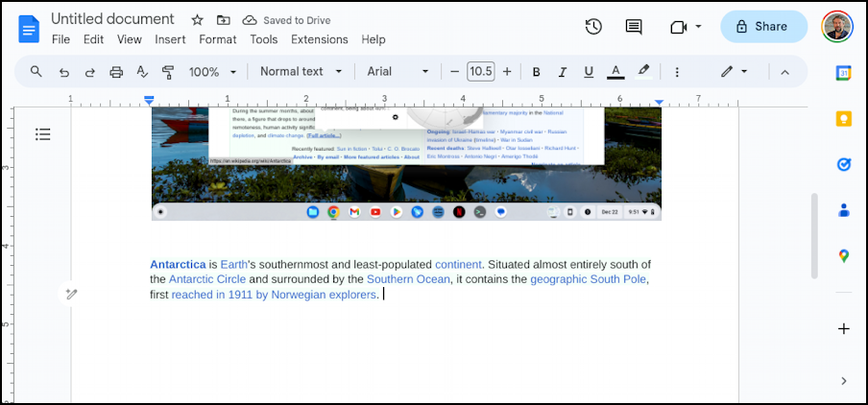Open the comments history icon
868x405 pixels.
pyautogui.click(x=634, y=26)
